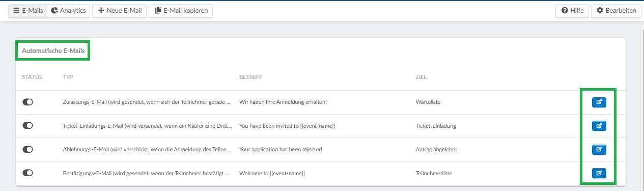644x191 pixels.
Task: Toggle status of Bestätigungs-E-Mail
Action: tap(27, 173)
